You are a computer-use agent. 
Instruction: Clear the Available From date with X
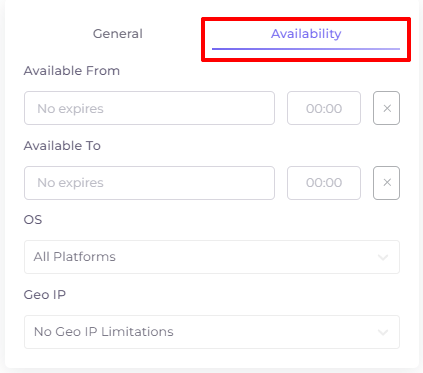click(x=386, y=108)
